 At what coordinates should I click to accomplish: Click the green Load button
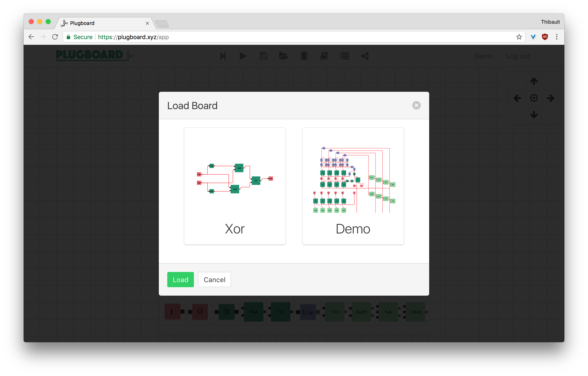click(180, 279)
